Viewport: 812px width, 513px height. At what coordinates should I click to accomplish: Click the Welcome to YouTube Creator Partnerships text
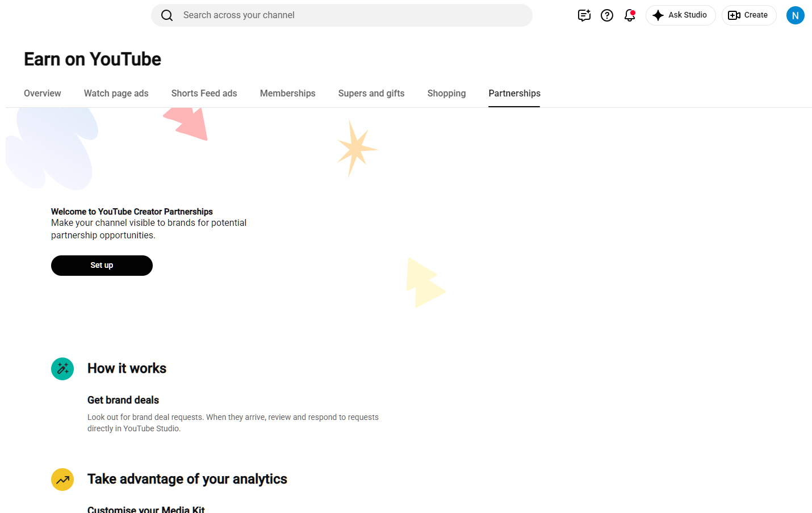pyautogui.click(x=132, y=212)
